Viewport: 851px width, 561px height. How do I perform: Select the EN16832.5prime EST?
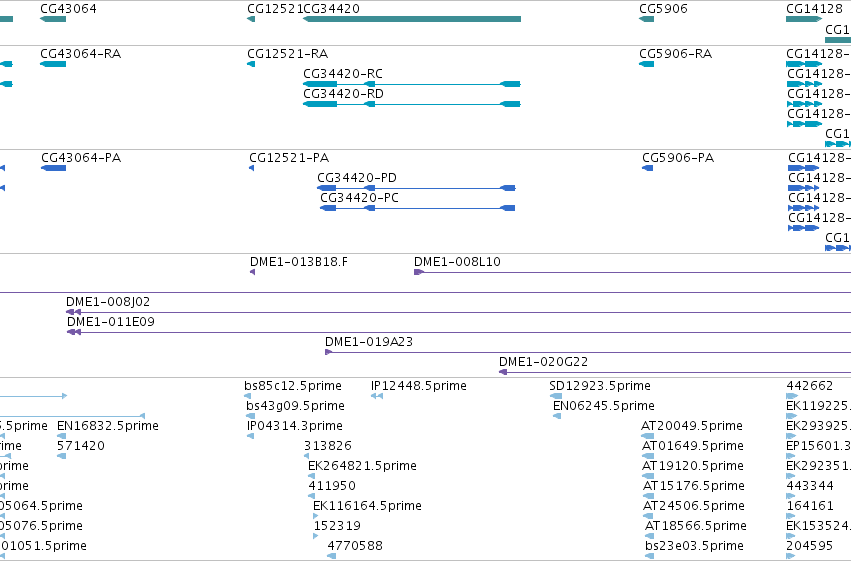[61, 436]
